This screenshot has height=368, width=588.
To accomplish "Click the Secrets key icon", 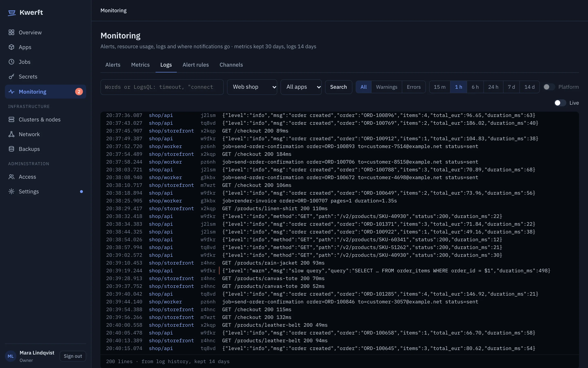I will [11, 76].
